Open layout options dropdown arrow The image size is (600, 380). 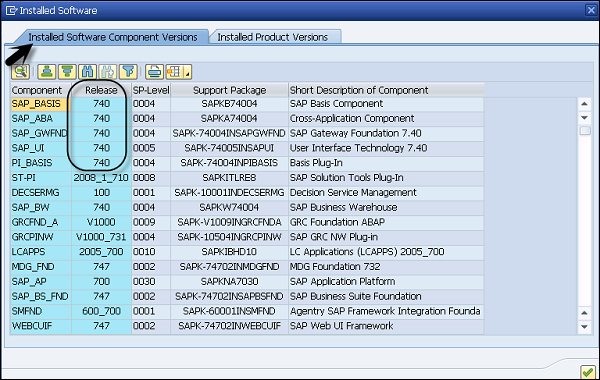point(188,72)
